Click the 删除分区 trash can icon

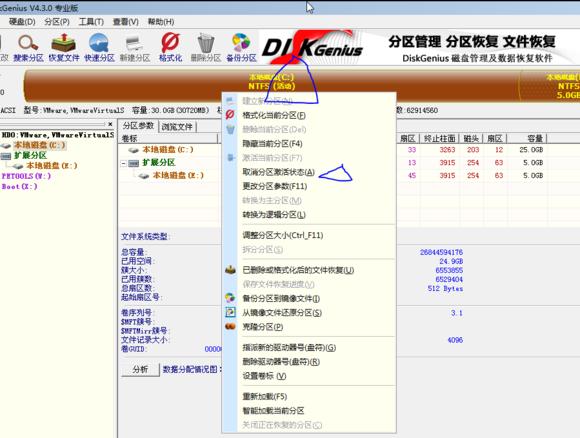click(x=206, y=48)
